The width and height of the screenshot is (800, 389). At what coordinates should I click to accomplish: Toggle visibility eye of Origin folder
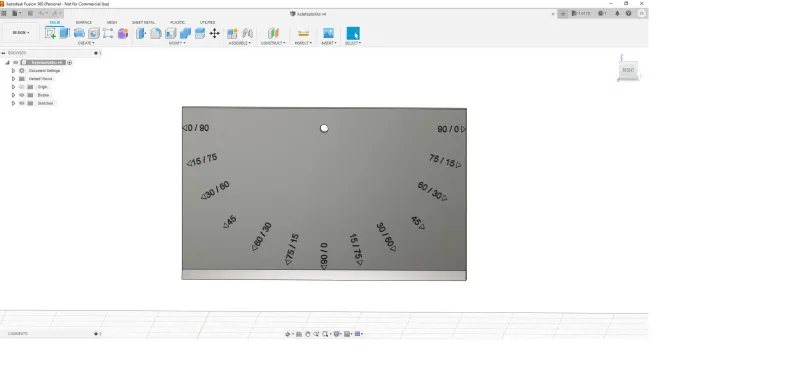[x=21, y=87]
